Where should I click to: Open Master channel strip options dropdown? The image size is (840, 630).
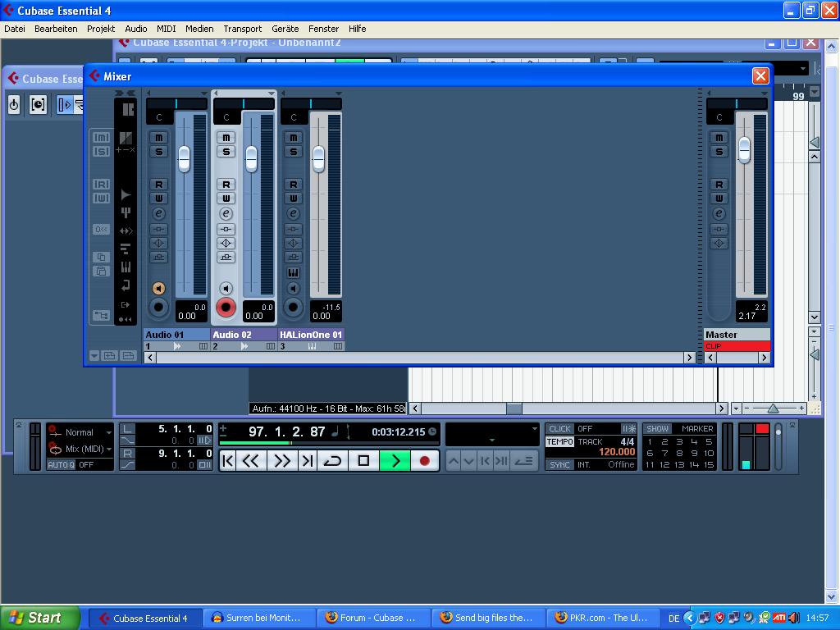[x=765, y=94]
